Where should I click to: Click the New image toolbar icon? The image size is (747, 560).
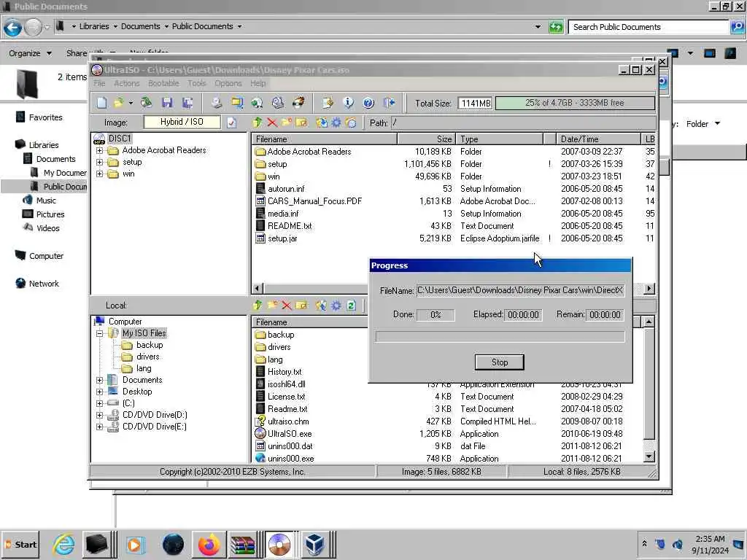click(102, 103)
